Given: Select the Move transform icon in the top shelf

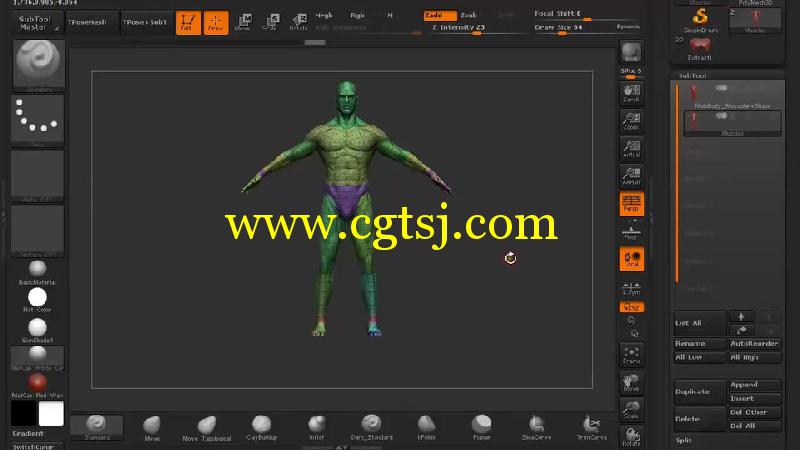Looking at the screenshot, I should [243, 22].
